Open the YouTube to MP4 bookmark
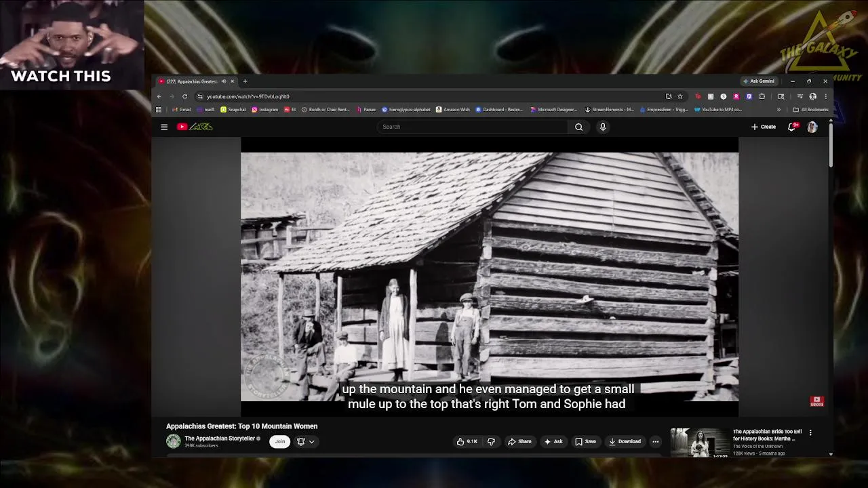Image resolution: width=868 pixels, height=488 pixels. point(718,109)
